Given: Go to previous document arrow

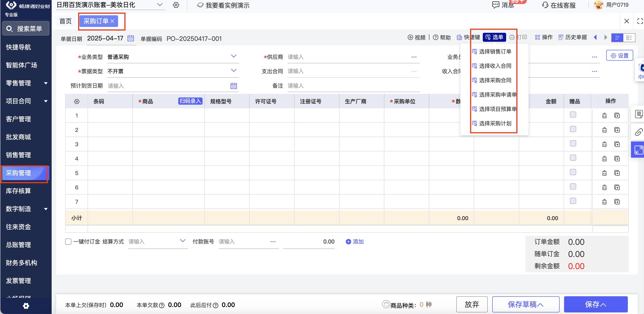Looking at the screenshot, I should click(595, 38).
